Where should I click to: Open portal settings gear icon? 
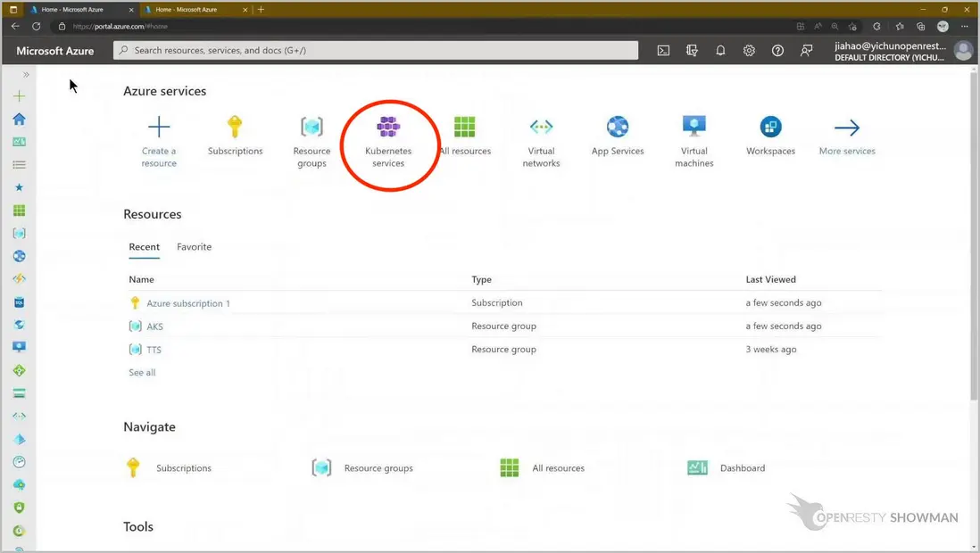[x=749, y=51]
